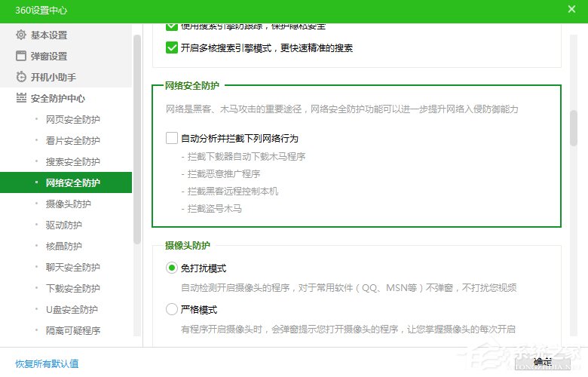Select 免打扰模式 radio button
The width and height of the screenshot is (588, 377).
click(171, 268)
